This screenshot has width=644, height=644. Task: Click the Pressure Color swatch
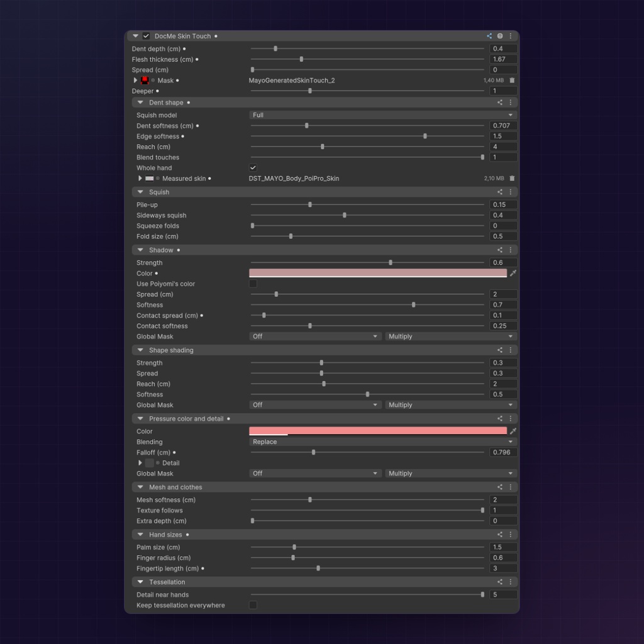pos(378,431)
